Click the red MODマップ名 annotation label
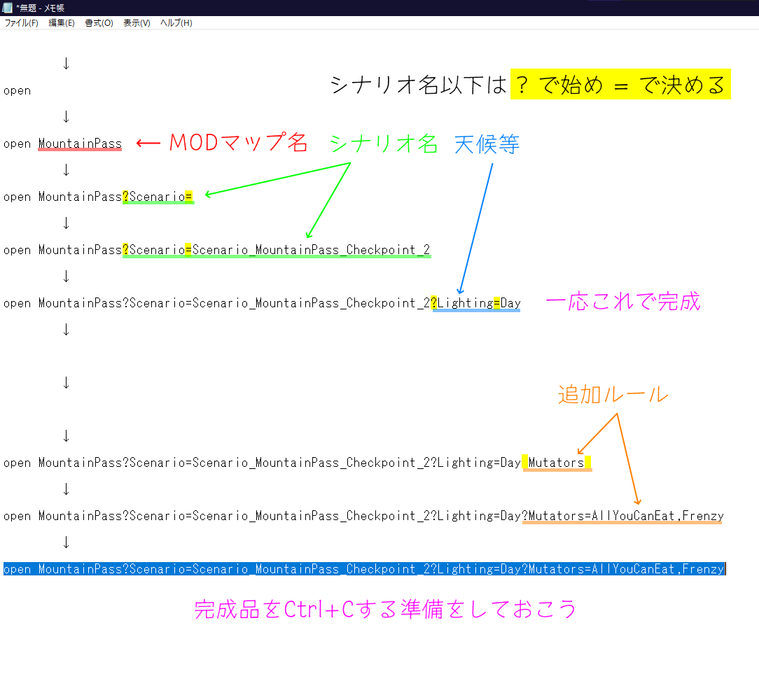This screenshot has width=759, height=700. point(238,143)
